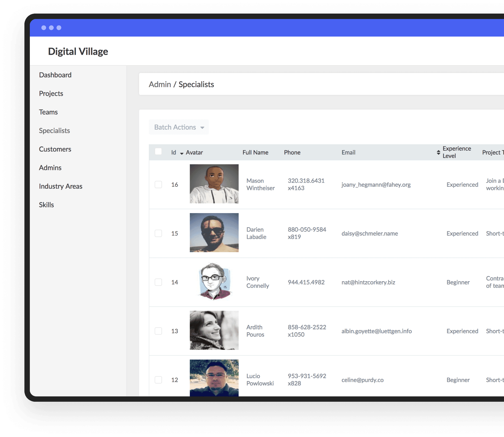504x437 pixels.
Task: Click the name Ivory Connelly
Action: [x=258, y=282]
